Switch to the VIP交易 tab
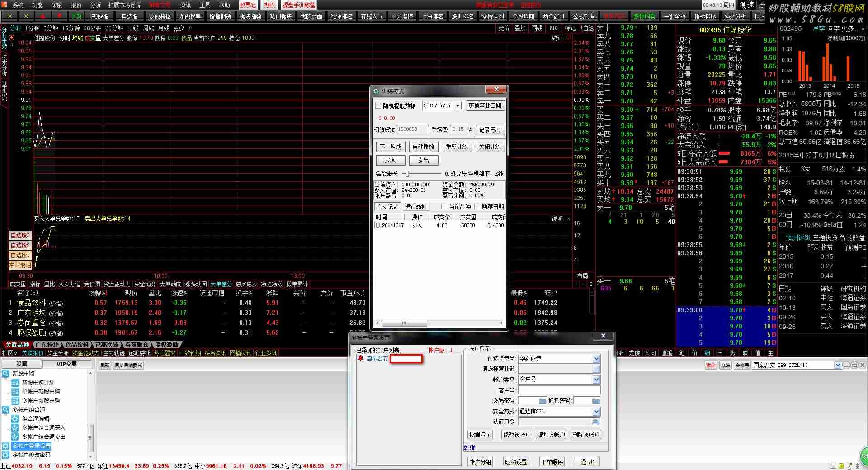This screenshot has height=470, width=868. [x=67, y=364]
